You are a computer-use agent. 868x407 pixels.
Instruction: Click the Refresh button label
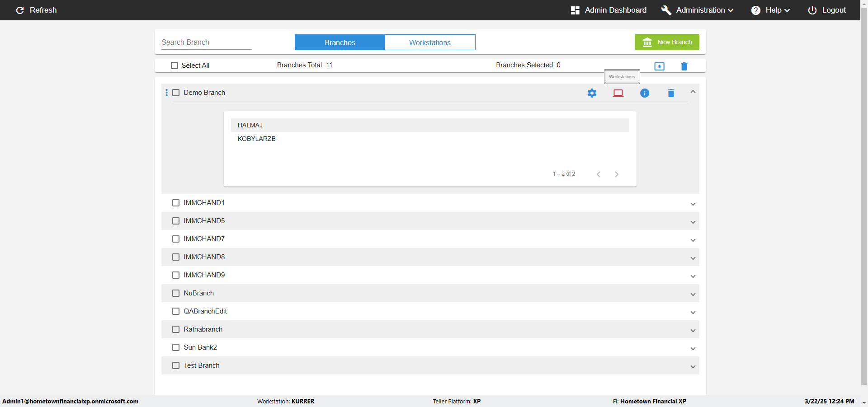[43, 10]
